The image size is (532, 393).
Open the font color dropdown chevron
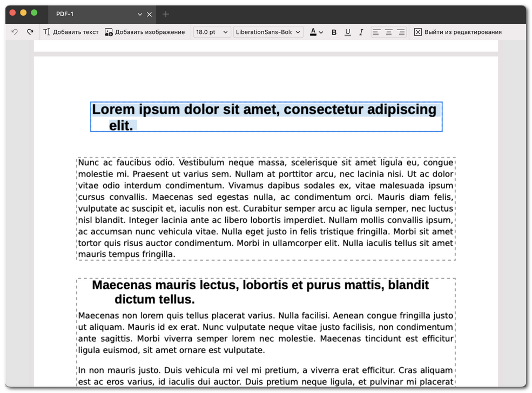click(321, 32)
